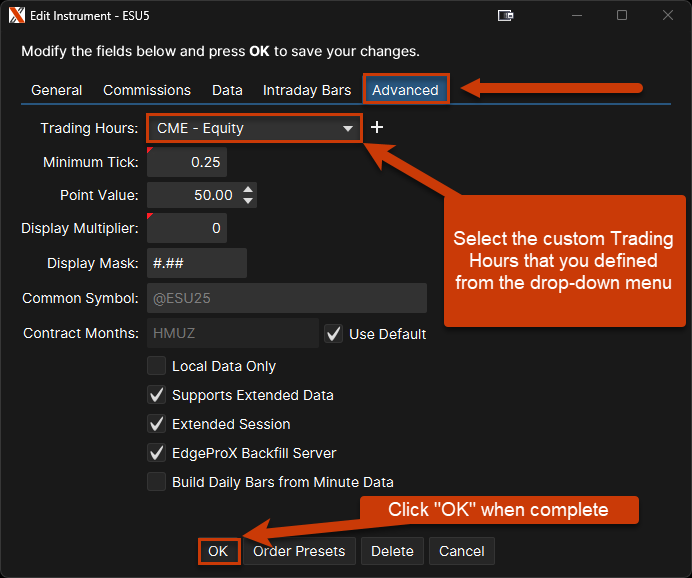Click the application logo icon in title bar
This screenshot has height=578, width=692.
click(16, 15)
